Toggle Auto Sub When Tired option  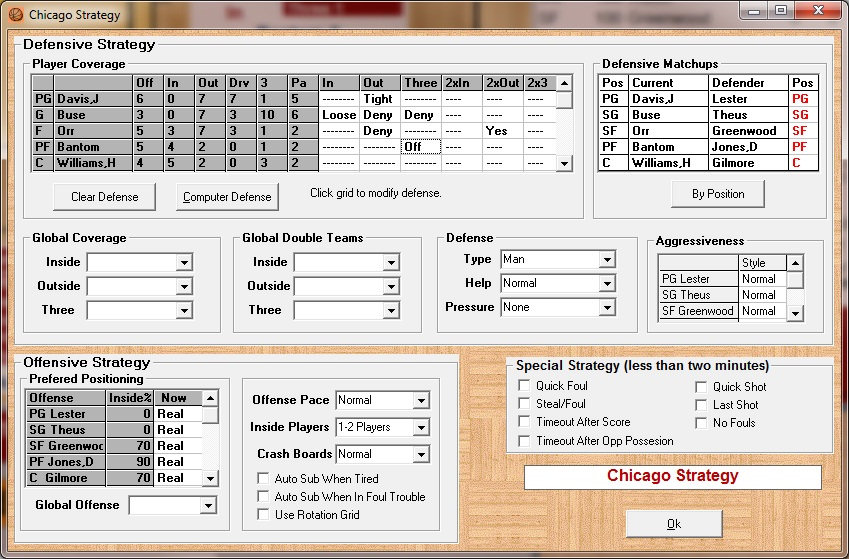tap(264, 479)
